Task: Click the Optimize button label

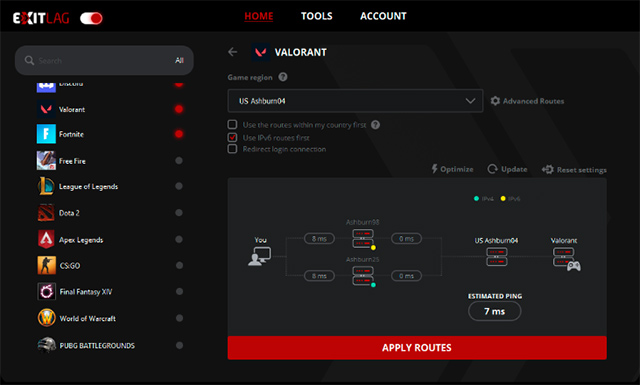Action: tap(457, 169)
